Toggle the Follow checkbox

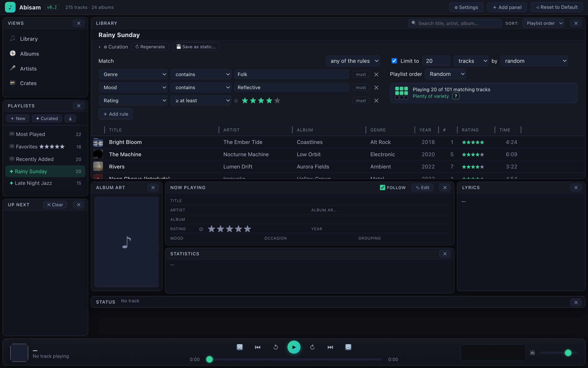coord(382,188)
